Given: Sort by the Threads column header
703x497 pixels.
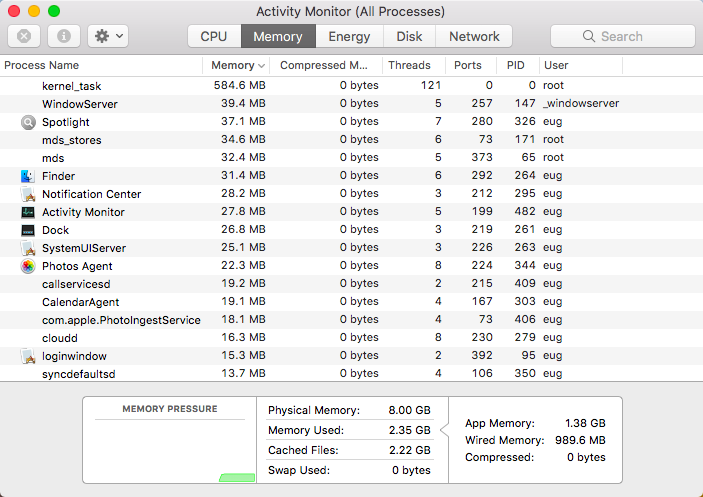Looking at the screenshot, I should click(414, 65).
